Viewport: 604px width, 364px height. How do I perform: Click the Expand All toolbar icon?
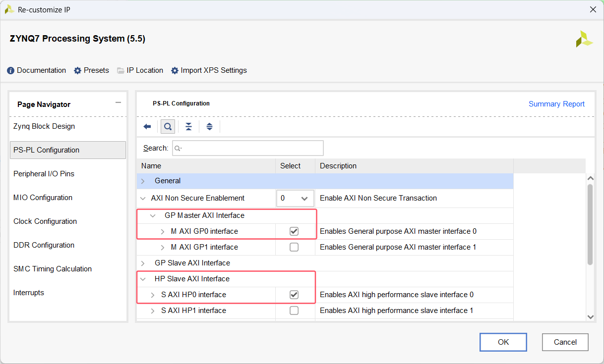pyautogui.click(x=209, y=127)
